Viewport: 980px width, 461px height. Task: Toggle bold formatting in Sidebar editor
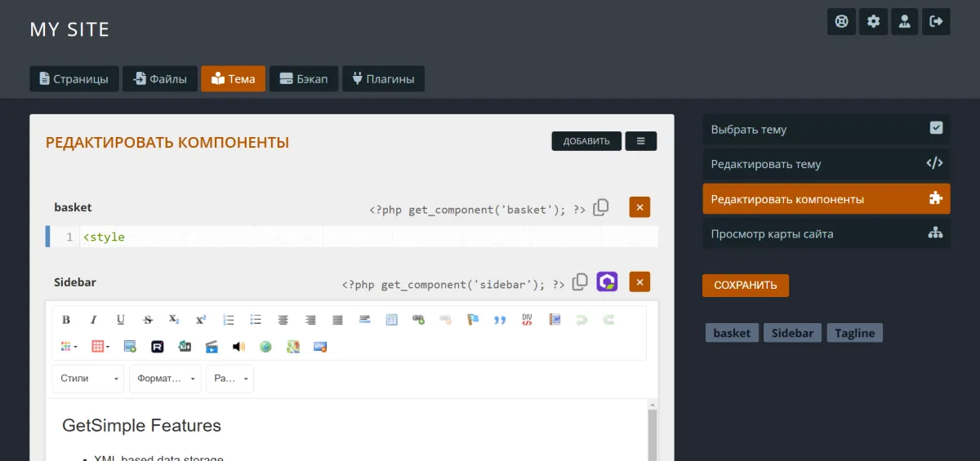66,320
